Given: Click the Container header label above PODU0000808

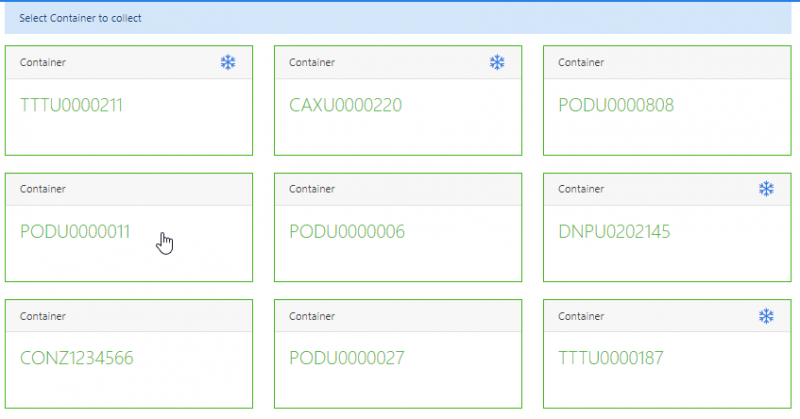Looking at the screenshot, I should [x=580, y=62].
